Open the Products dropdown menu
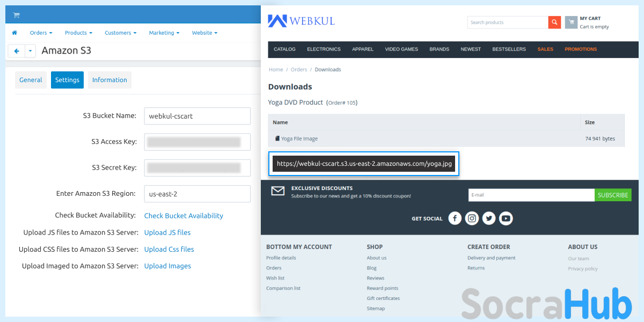Viewport: 644px width, 322px height. 78,33
